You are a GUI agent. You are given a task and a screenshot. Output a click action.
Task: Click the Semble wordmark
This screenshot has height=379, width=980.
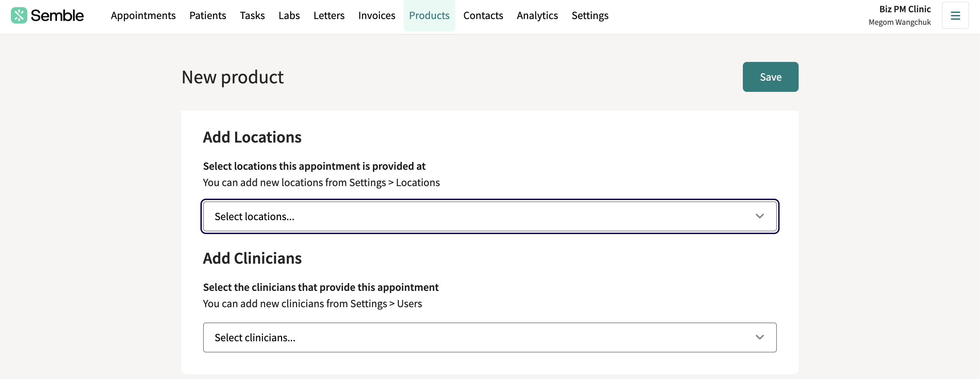(x=57, y=15)
